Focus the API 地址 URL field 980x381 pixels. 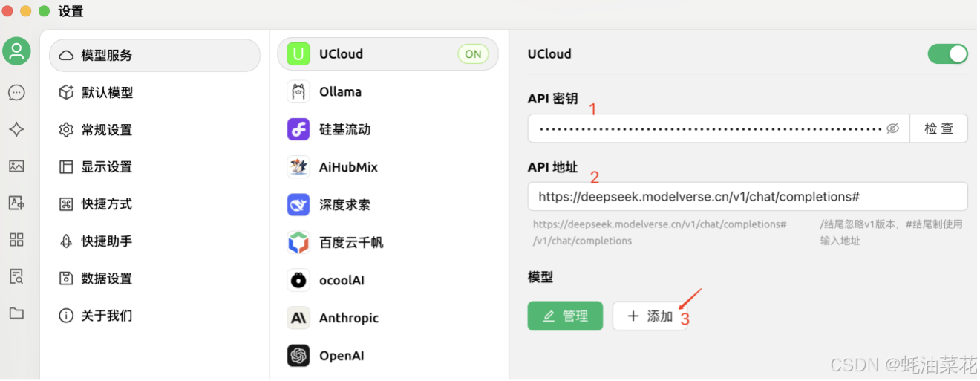coord(748,197)
